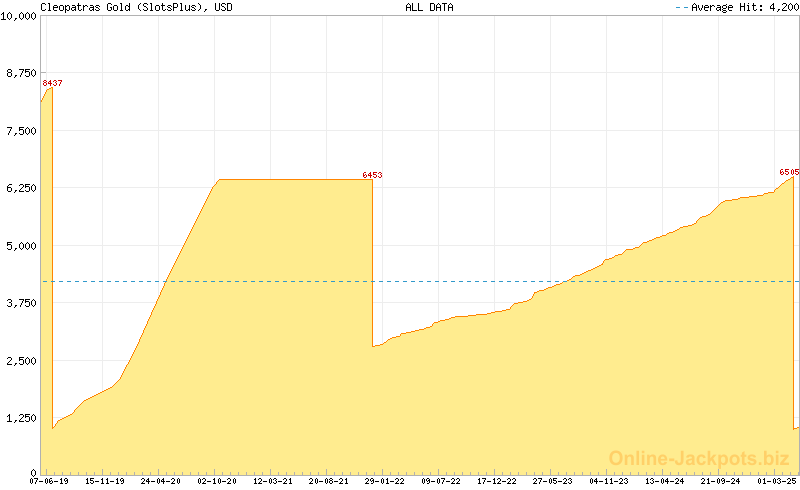
Task: Click the 21-09-24 date tick
Action: (x=721, y=481)
